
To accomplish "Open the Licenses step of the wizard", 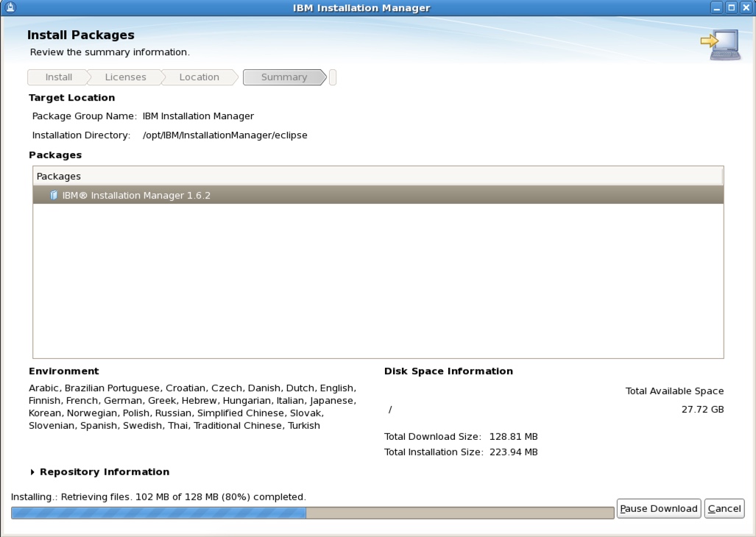I will pyautogui.click(x=125, y=77).
